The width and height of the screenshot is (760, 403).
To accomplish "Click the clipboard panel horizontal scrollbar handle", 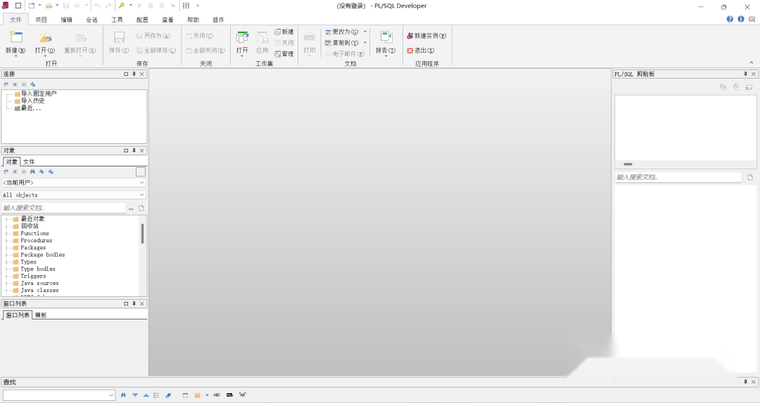I will (x=628, y=164).
